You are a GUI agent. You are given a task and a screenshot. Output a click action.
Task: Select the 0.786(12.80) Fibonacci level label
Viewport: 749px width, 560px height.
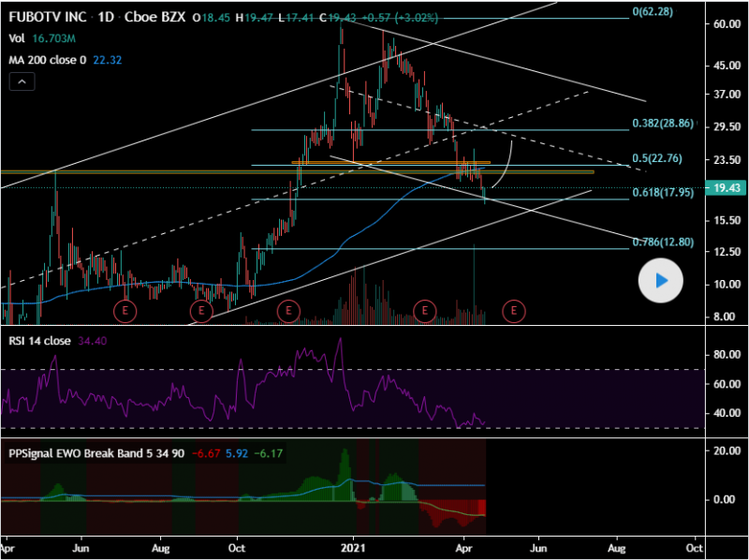(x=665, y=242)
